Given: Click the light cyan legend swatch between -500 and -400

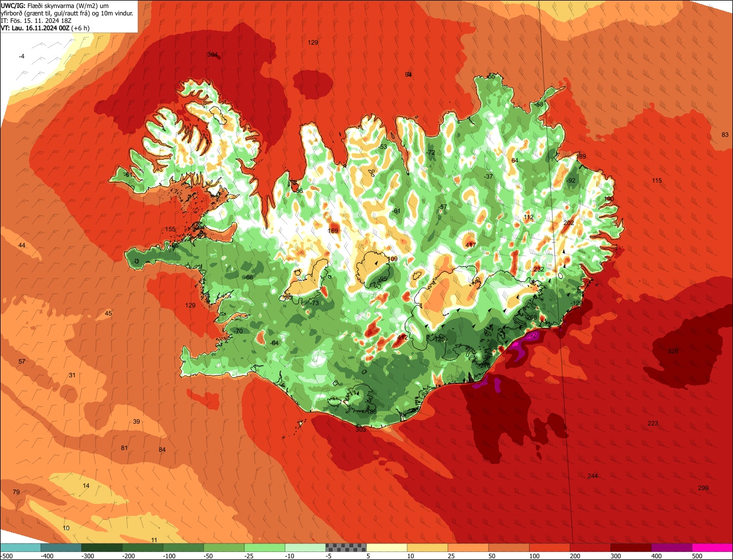Looking at the screenshot, I should 21,548.
